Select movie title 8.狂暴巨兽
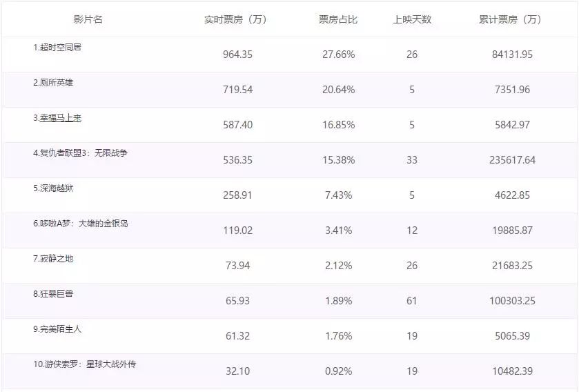579x392 pixels. tap(53, 294)
